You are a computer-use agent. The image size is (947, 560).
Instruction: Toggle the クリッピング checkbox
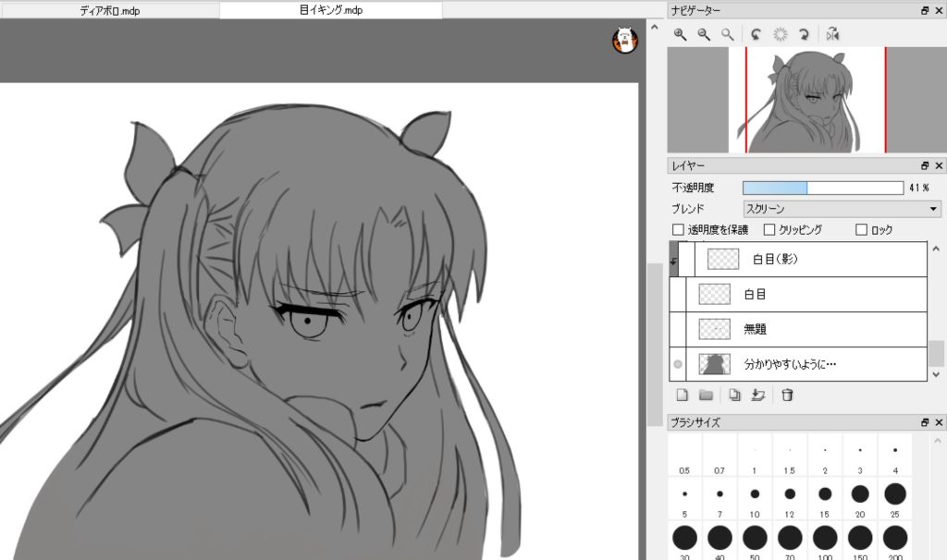coord(769,229)
